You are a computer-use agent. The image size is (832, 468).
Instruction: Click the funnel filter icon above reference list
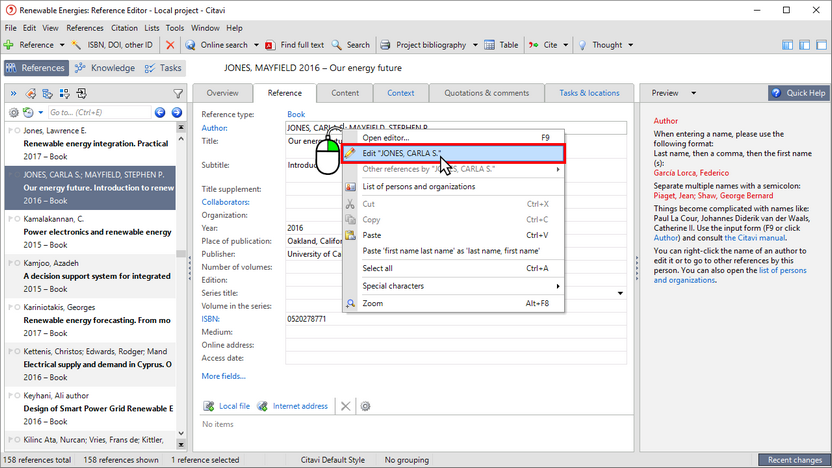click(x=178, y=94)
